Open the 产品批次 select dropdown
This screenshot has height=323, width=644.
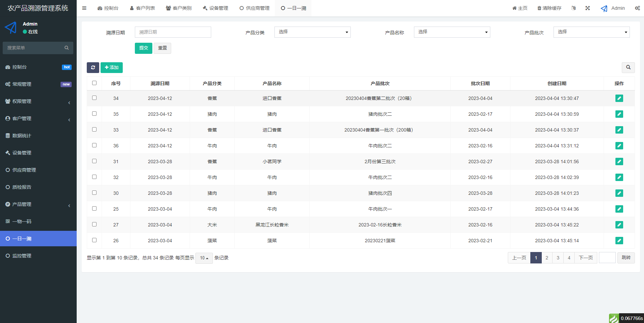(x=591, y=32)
